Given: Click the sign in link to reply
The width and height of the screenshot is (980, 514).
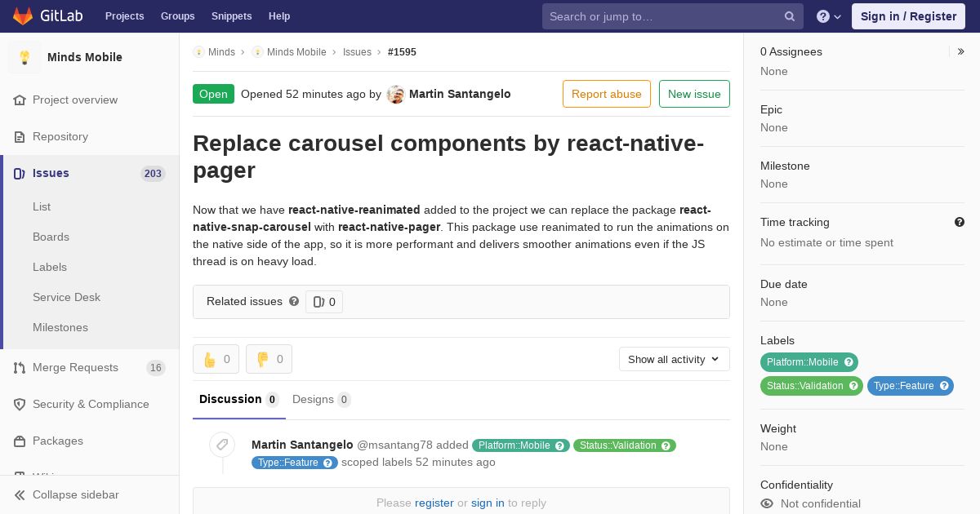Looking at the screenshot, I should (488, 503).
